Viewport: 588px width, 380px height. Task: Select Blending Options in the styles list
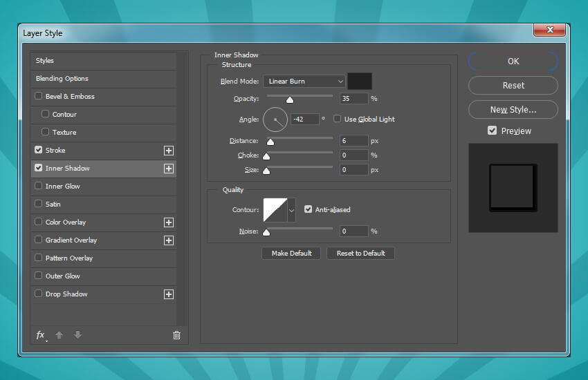[62, 79]
